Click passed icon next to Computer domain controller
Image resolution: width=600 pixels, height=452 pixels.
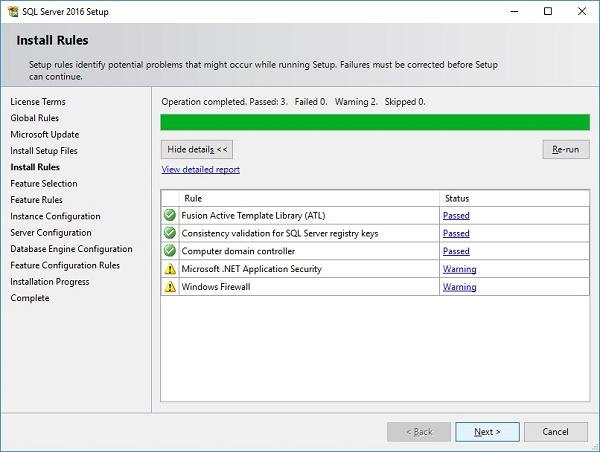pyautogui.click(x=169, y=251)
